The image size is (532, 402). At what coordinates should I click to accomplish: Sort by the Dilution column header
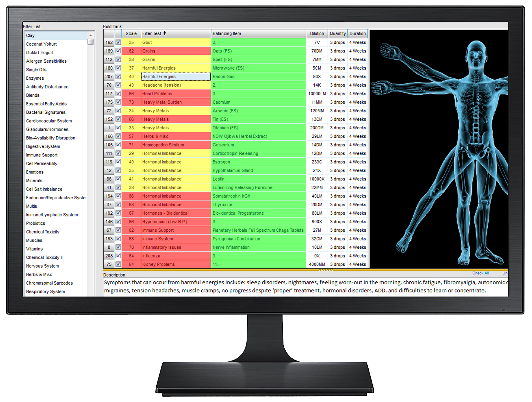tap(317, 33)
